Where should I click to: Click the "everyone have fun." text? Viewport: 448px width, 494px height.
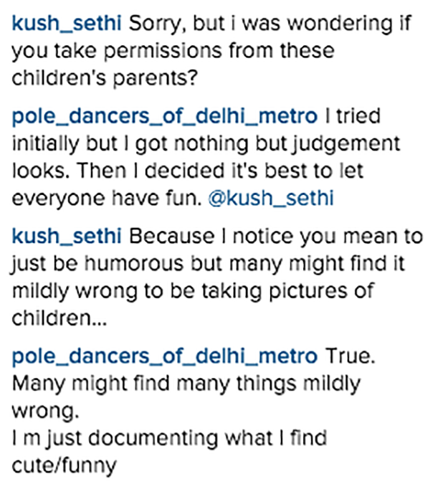point(107,199)
